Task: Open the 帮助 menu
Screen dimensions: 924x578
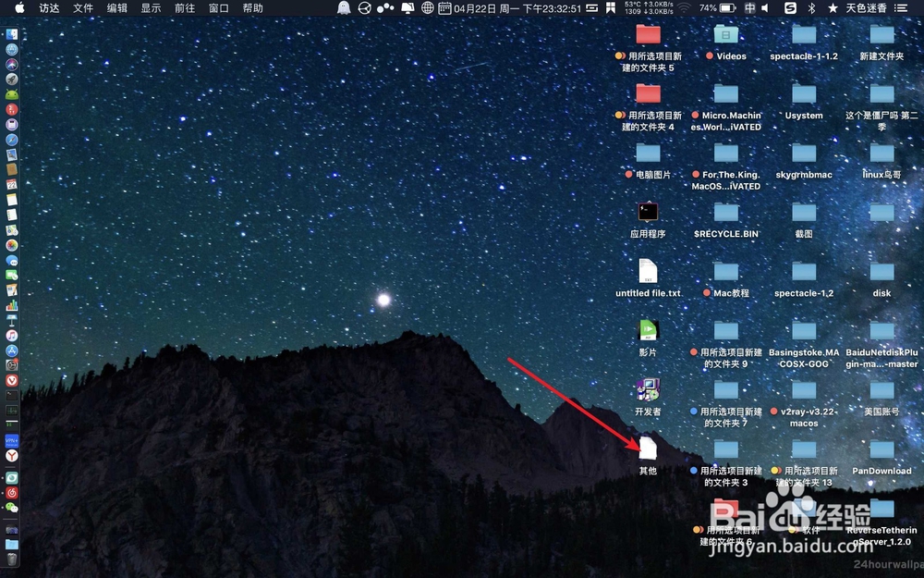Action: (253, 7)
